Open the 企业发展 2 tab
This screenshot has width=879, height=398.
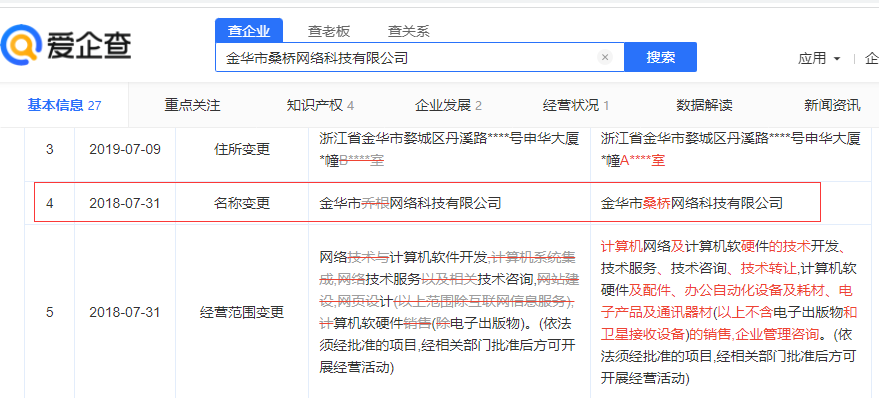tap(448, 105)
